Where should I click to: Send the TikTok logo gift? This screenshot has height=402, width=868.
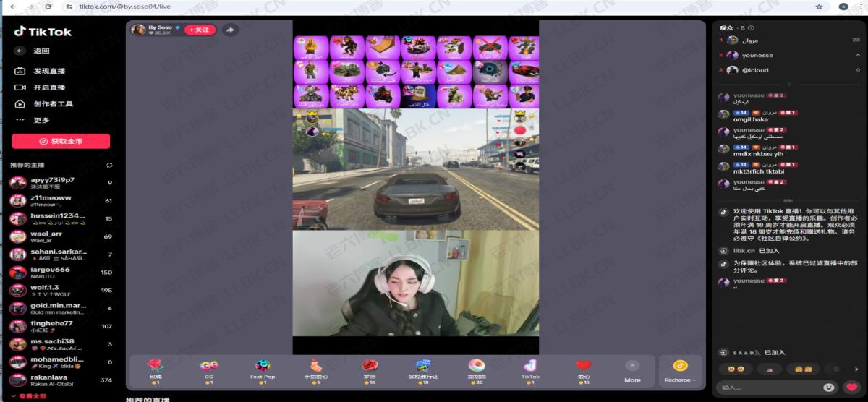click(x=530, y=370)
